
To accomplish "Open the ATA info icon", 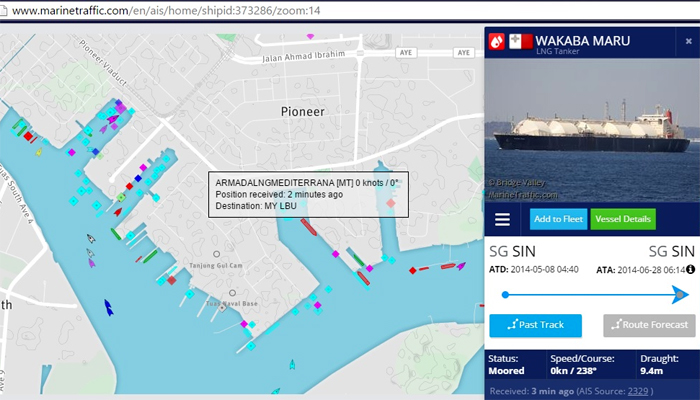I will click(x=690, y=269).
